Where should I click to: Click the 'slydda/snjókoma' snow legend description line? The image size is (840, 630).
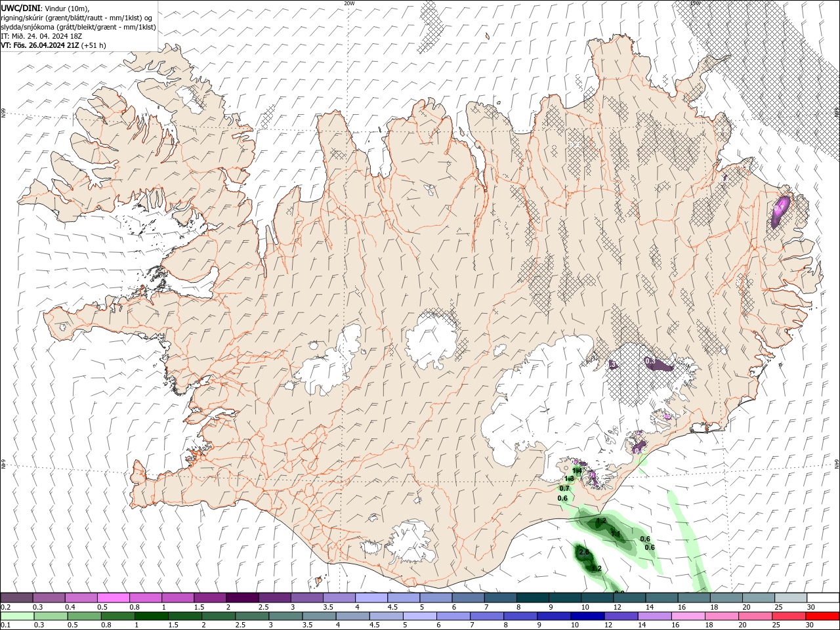(78, 27)
